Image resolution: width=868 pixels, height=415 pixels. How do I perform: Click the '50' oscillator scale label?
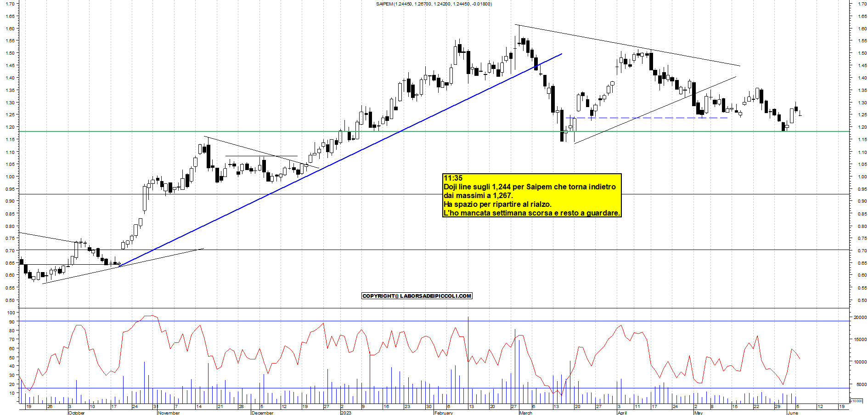pos(12,358)
